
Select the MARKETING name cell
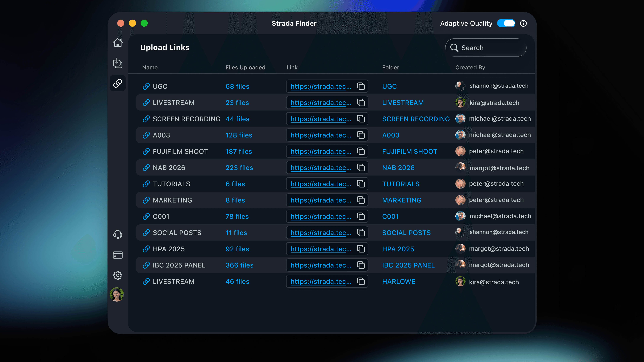(x=172, y=200)
